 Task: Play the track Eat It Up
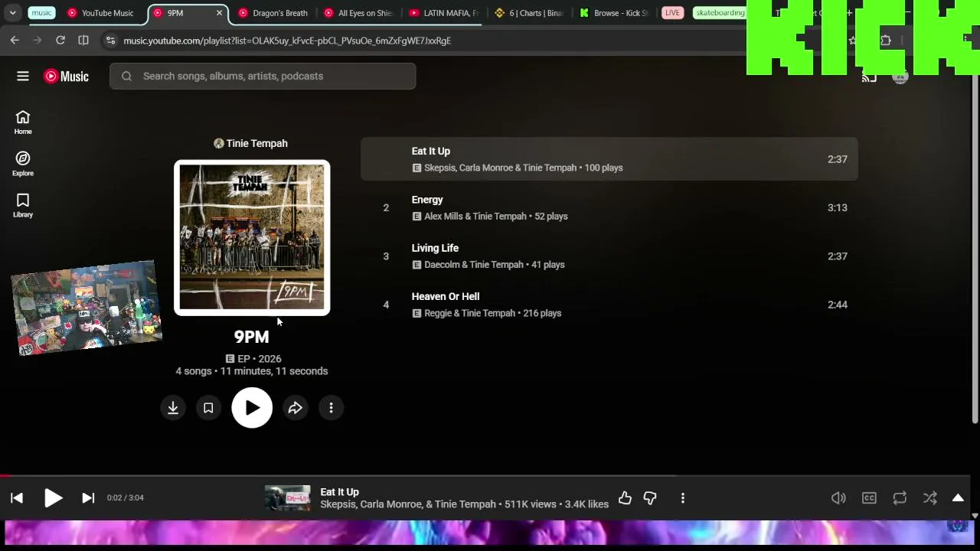point(609,159)
